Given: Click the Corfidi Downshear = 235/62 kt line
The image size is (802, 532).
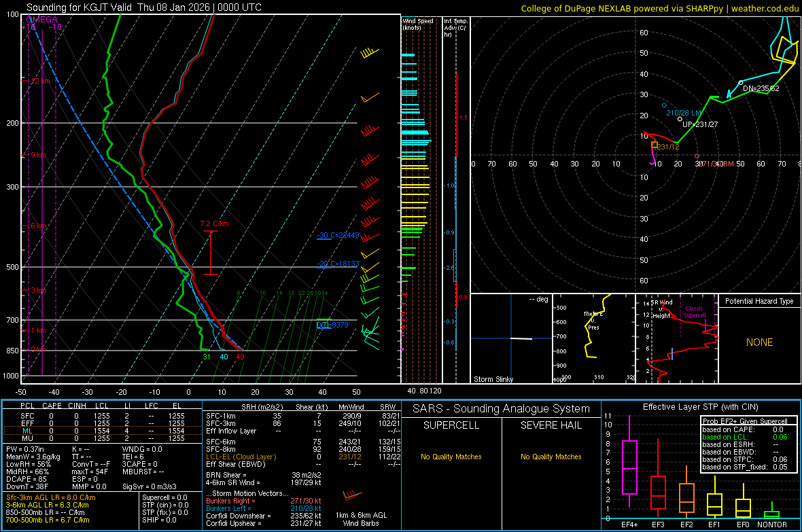Looking at the screenshot, I should tap(264, 516).
